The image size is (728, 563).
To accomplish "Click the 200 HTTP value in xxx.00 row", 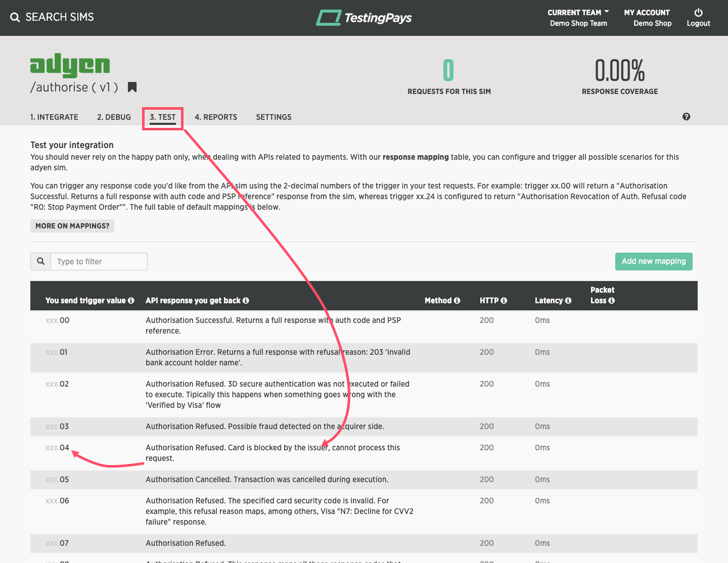I will pyautogui.click(x=487, y=320).
